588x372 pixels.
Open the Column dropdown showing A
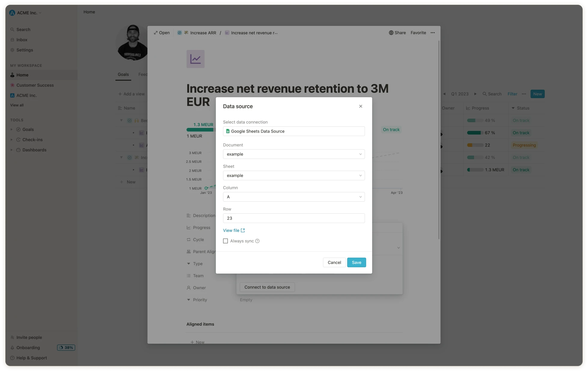pyautogui.click(x=294, y=197)
